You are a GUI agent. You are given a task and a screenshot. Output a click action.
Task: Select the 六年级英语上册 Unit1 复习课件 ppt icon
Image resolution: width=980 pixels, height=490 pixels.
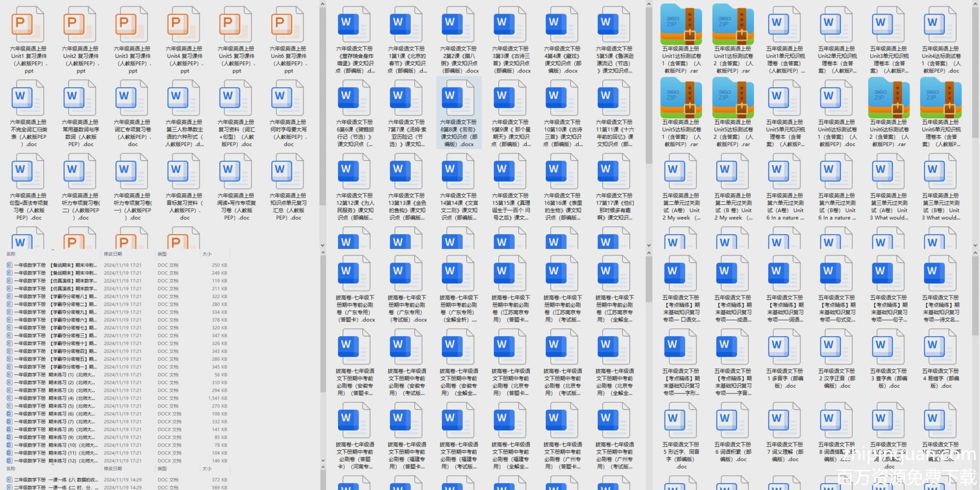28,24
